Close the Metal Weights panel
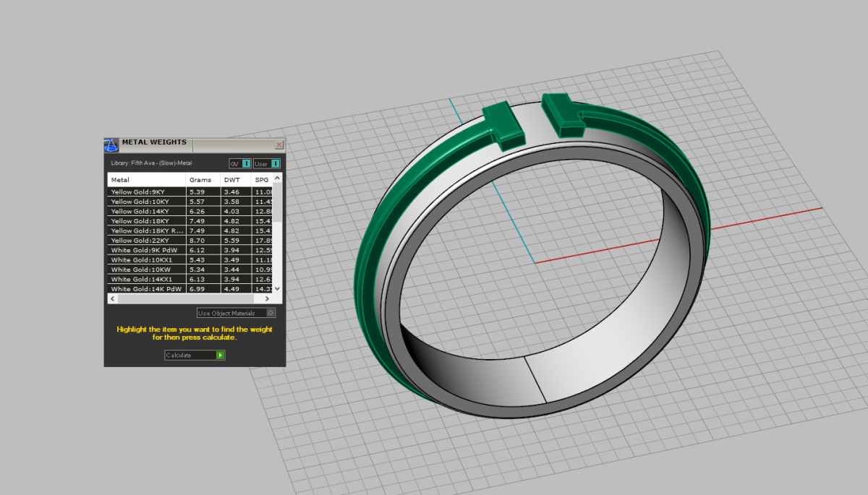The height and width of the screenshot is (495, 868). click(x=279, y=145)
